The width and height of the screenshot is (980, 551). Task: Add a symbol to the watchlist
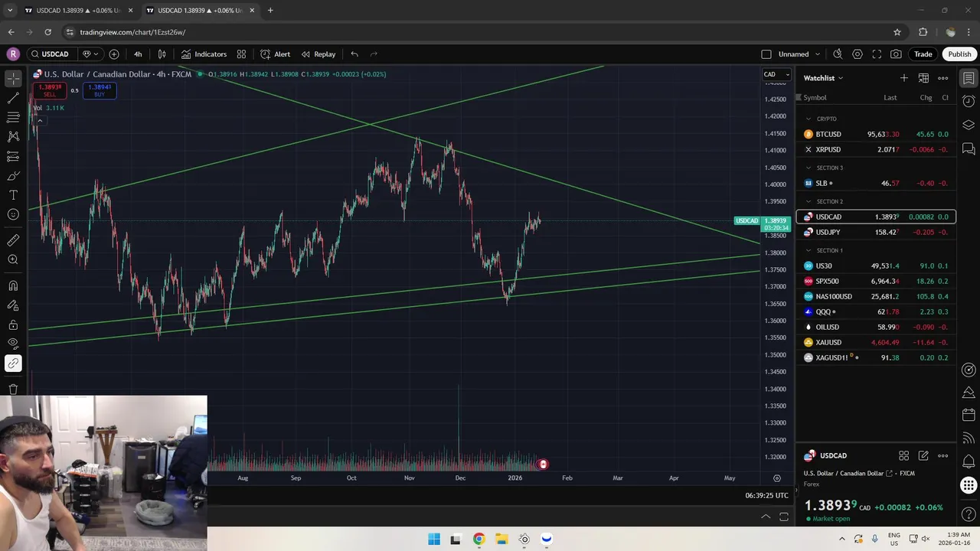click(x=904, y=78)
